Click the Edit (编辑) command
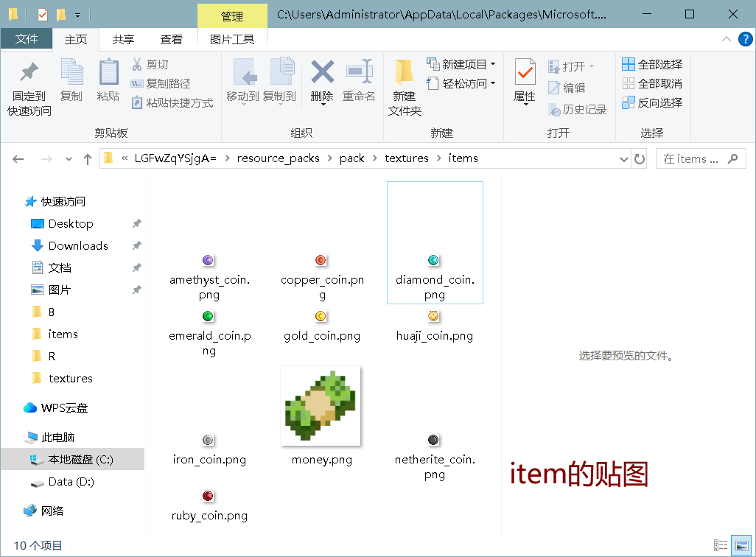The height and width of the screenshot is (557, 756). point(567,88)
